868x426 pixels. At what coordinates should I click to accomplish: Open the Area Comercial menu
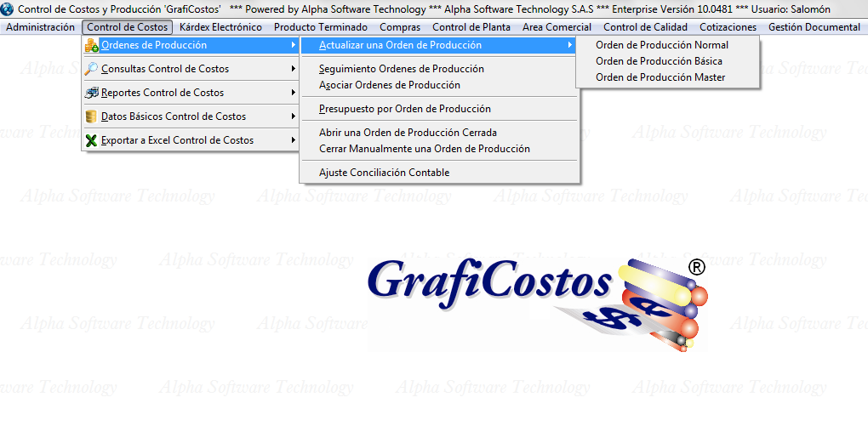tap(557, 27)
